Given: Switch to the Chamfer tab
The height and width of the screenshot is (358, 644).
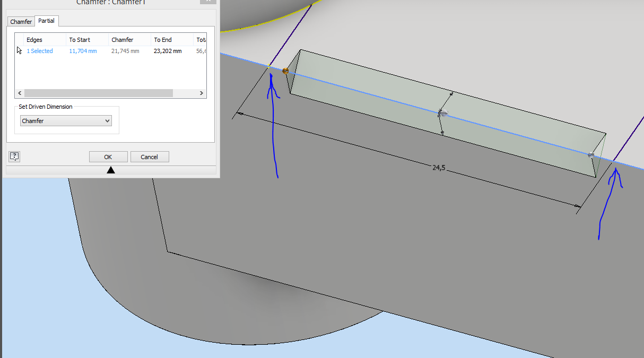Looking at the screenshot, I should pyautogui.click(x=20, y=21).
